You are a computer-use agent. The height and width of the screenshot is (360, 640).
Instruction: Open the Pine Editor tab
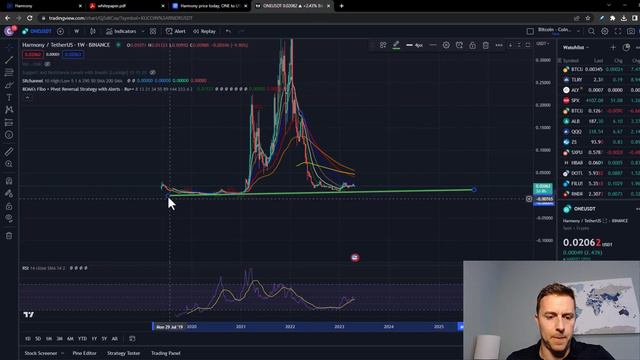pos(84,353)
